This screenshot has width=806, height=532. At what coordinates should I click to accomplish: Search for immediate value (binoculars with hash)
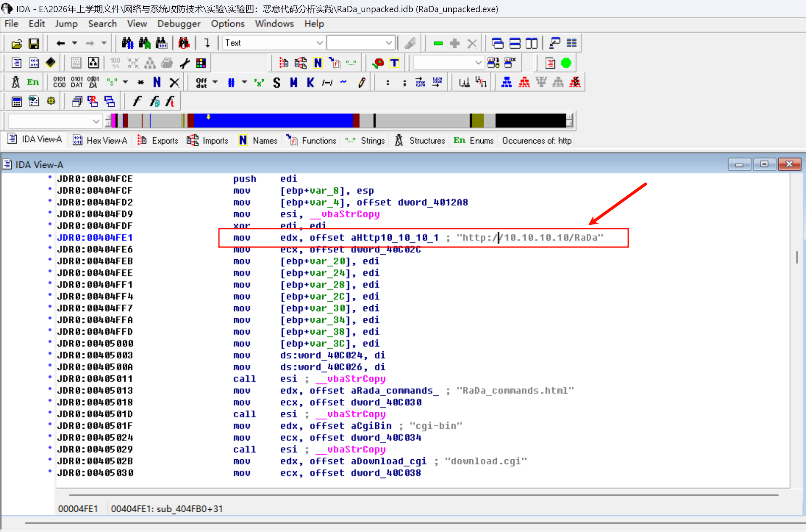(x=128, y=43)
